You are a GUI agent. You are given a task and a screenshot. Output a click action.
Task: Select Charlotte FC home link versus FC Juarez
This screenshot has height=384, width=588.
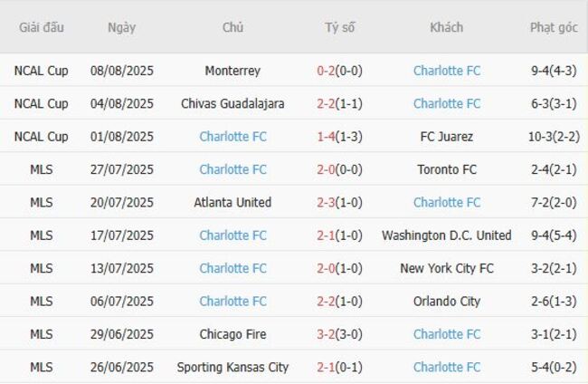click(232, 137)
